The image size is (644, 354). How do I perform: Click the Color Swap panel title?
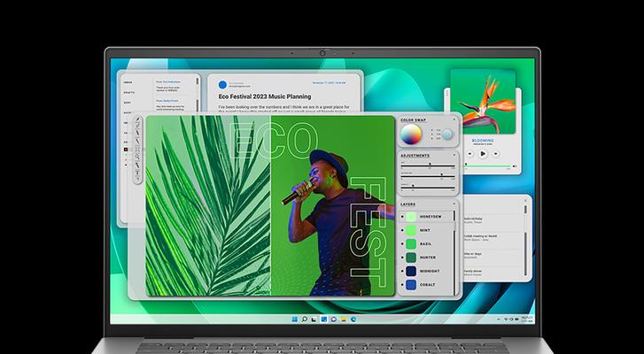point(414,119)
